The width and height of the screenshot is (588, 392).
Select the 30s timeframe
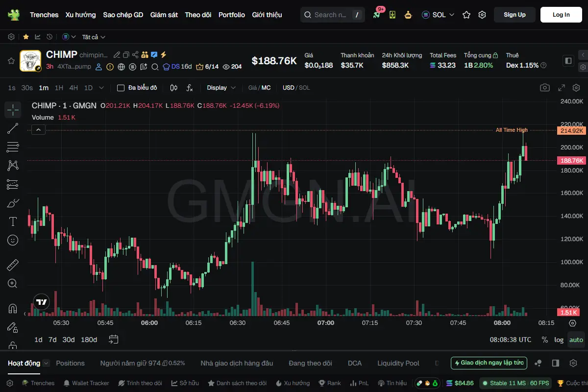click(x=27, y=88)
